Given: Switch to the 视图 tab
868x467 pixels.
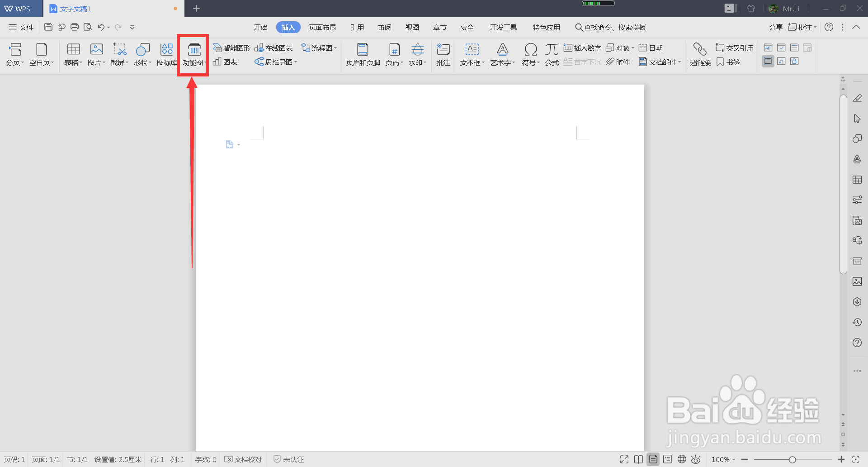Looking at the screenshot, I should click(412, 27).
